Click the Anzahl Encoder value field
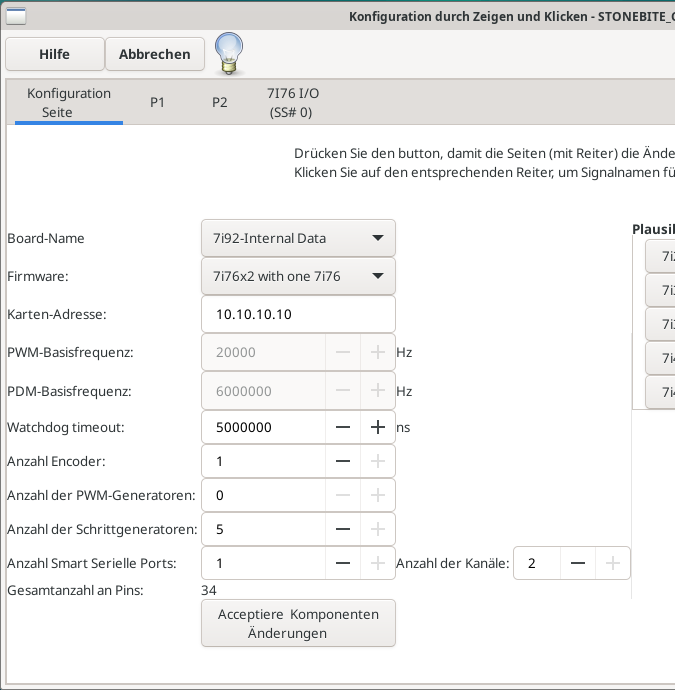This screenshot has width=675, height=690. coord(264,461)
